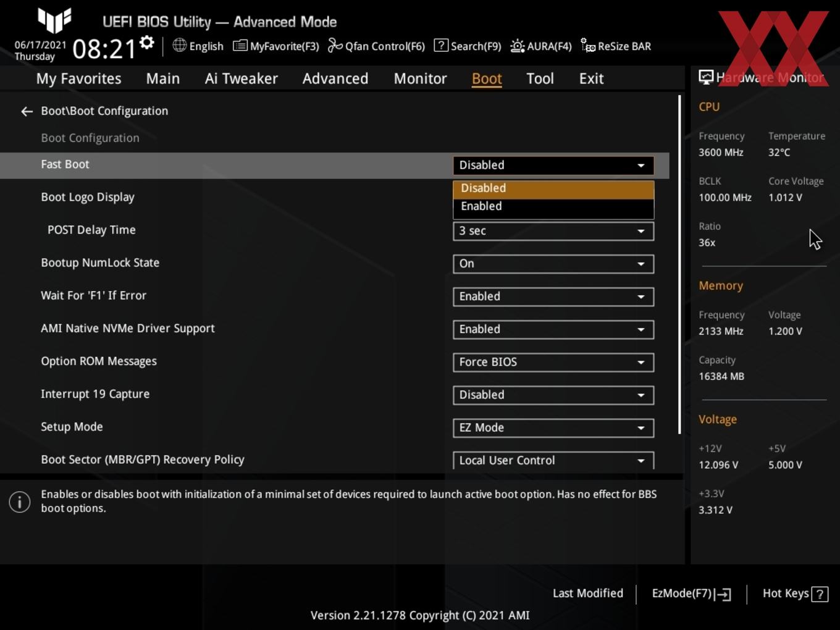Click the Version 2.21.1278 copyright text
The image size is (840, 630).
point(420,615)
